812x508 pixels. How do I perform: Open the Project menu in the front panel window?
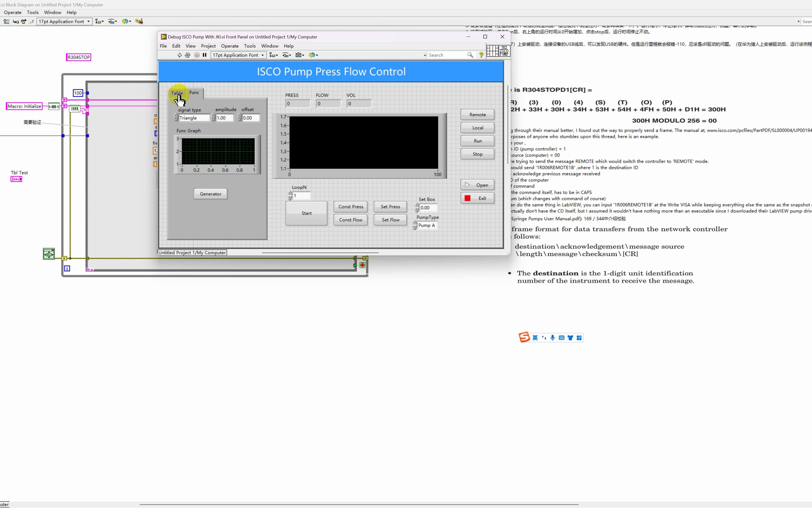coord(208,46)
